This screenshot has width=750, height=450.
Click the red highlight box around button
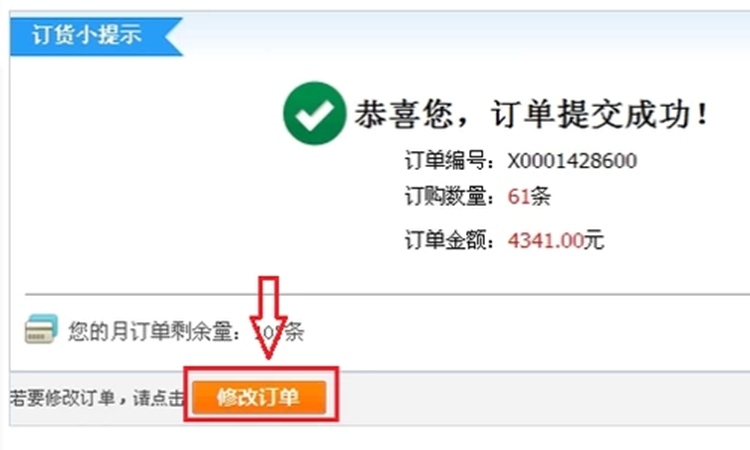coord(262,395)
